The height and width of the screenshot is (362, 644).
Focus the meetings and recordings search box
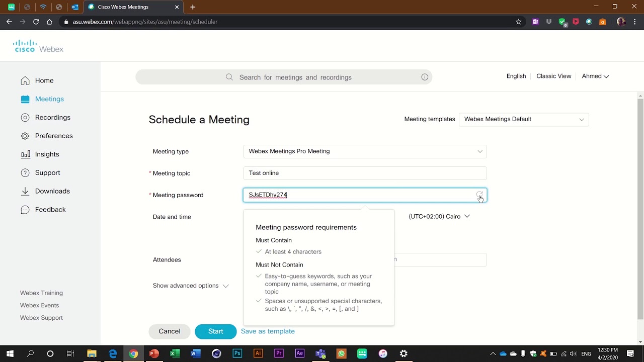click(284, 77)
